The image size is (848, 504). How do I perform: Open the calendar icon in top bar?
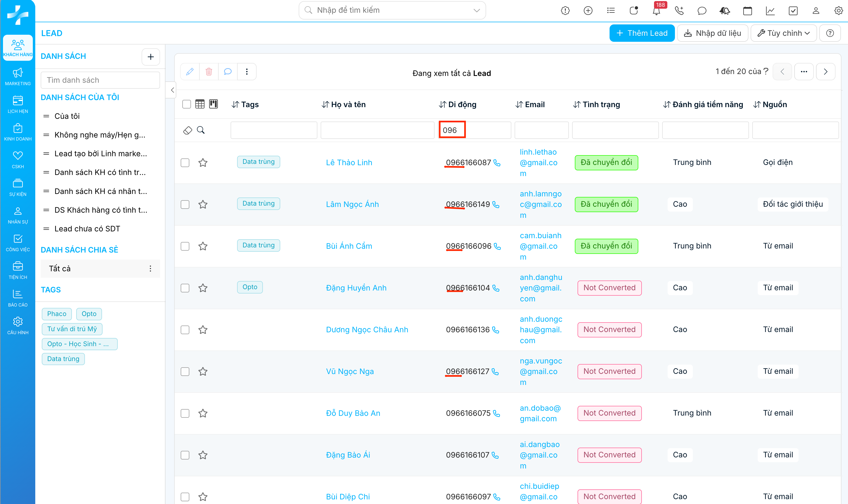click(747, 11)
